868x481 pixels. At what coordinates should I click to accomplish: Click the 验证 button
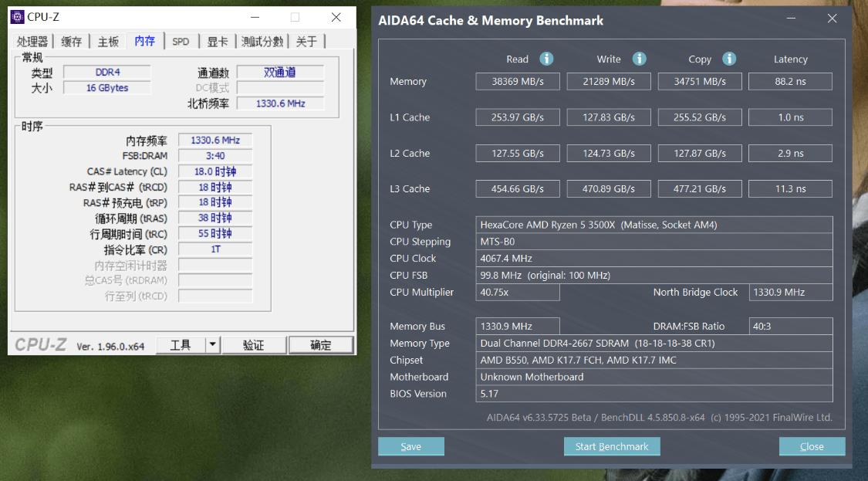coord(255,344)
